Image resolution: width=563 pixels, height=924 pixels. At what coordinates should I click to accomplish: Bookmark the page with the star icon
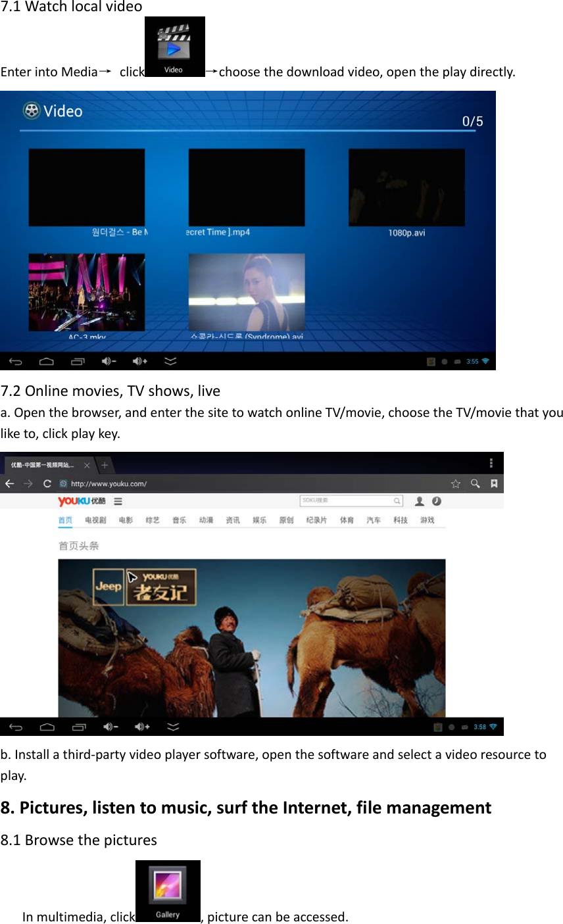[455, 483]
